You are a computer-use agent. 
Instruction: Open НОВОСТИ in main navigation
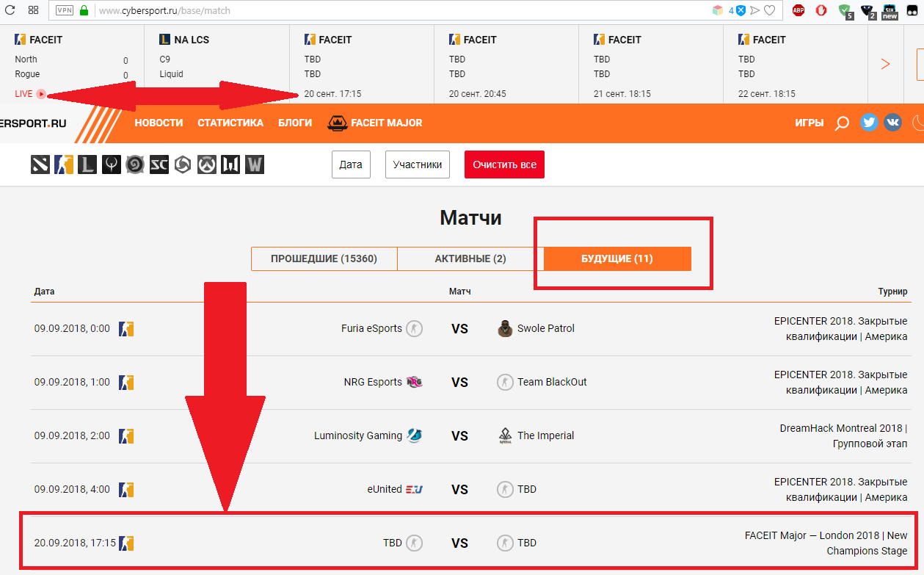pos(159,123)
